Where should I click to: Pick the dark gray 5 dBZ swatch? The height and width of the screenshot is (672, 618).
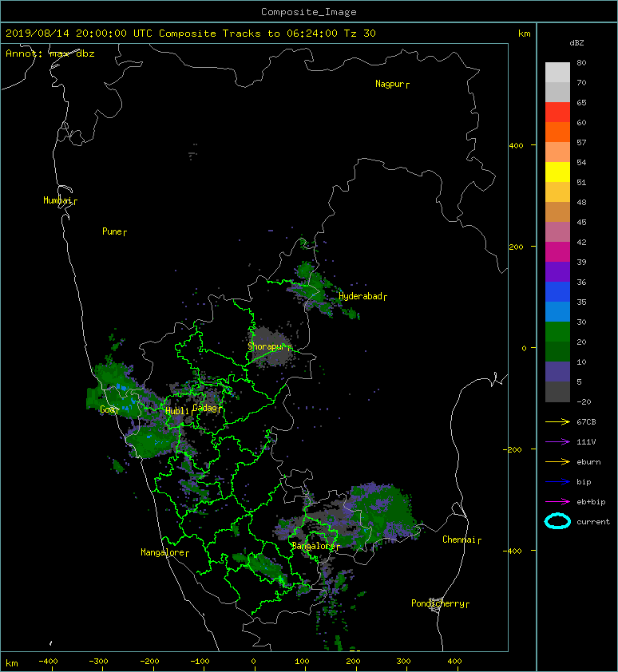pos(557,391)
